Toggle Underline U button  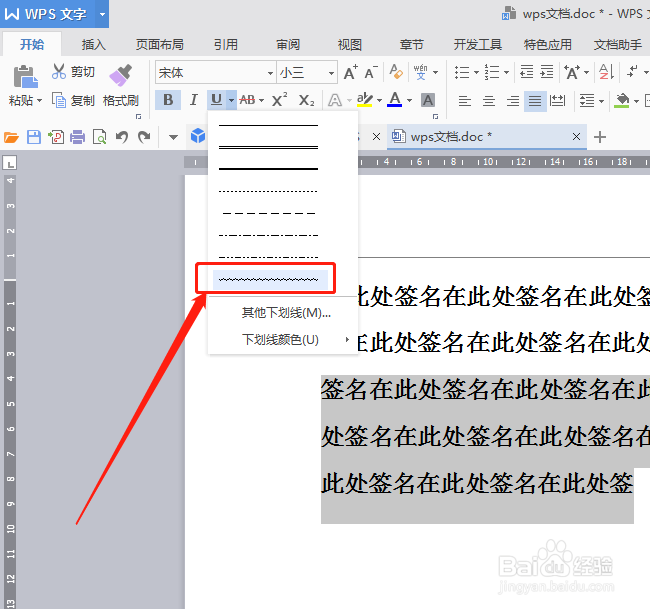(216, 100)
